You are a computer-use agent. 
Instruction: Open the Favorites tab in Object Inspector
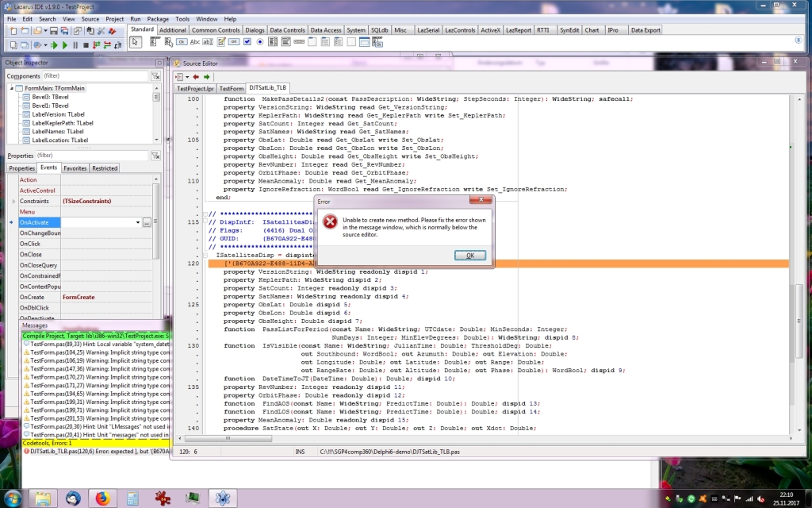(x=75, y=168)
